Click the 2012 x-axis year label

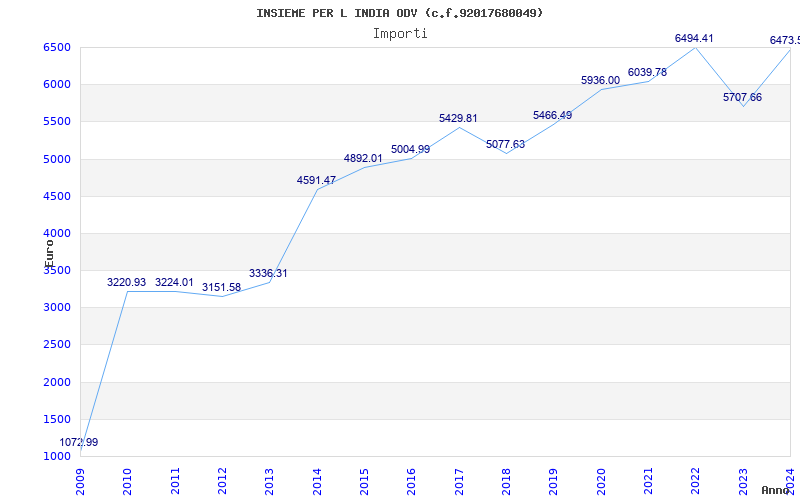point(222,482)
